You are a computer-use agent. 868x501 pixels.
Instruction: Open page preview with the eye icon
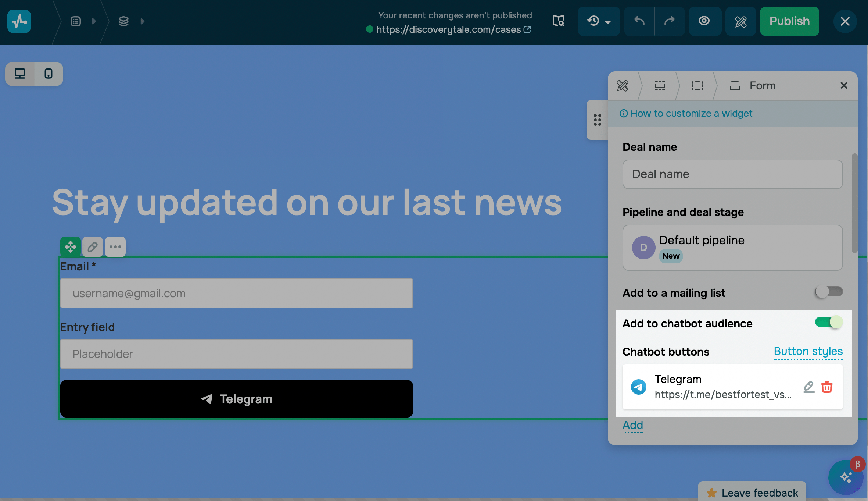704,21
